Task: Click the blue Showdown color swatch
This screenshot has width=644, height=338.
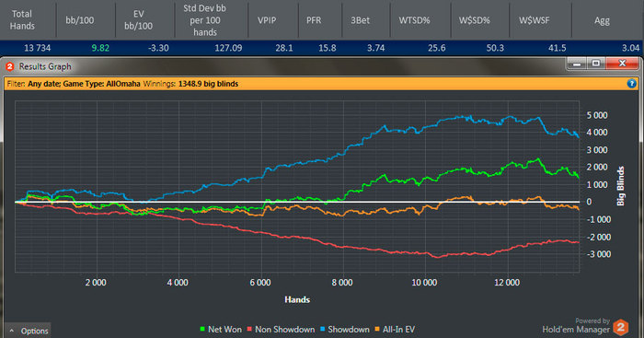Action: [322, 330]
